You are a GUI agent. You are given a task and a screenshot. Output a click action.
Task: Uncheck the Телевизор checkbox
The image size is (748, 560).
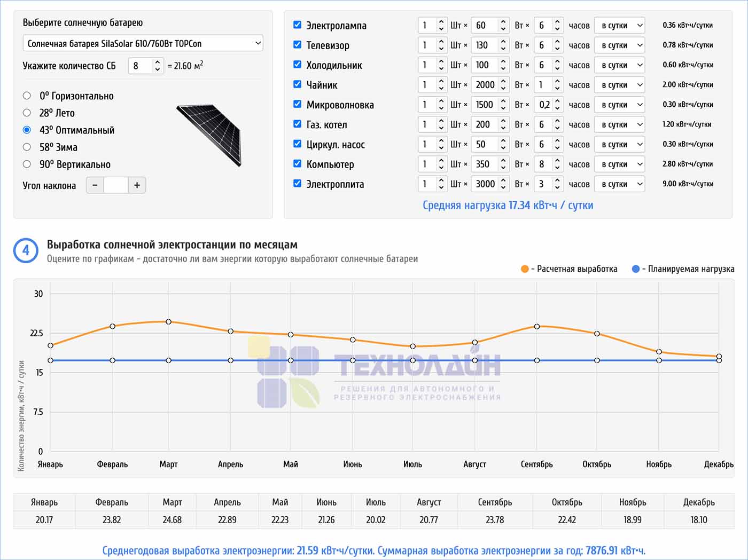click(x=298, y=45)
